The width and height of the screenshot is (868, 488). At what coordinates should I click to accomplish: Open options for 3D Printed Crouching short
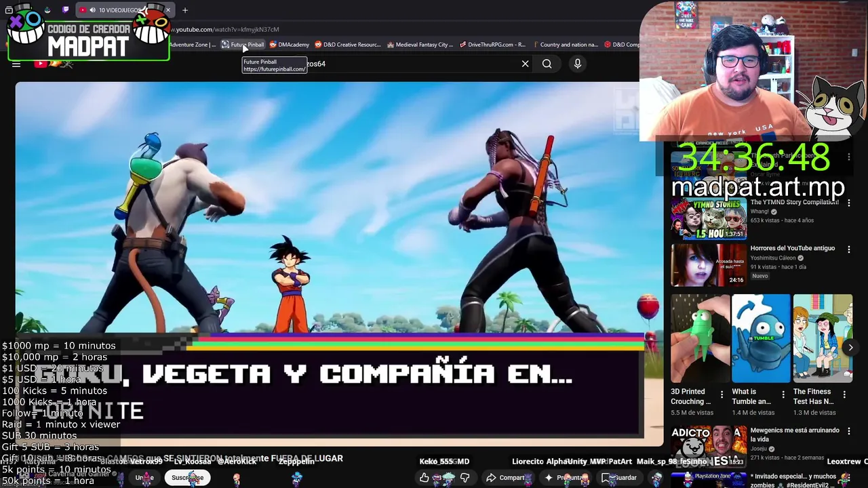pos(722,394)
